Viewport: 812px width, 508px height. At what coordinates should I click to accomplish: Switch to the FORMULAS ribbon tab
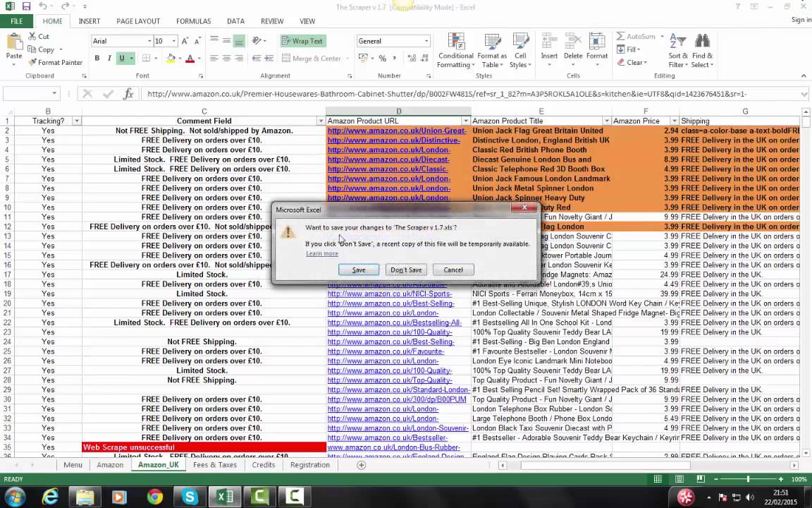tap(193, 21)
